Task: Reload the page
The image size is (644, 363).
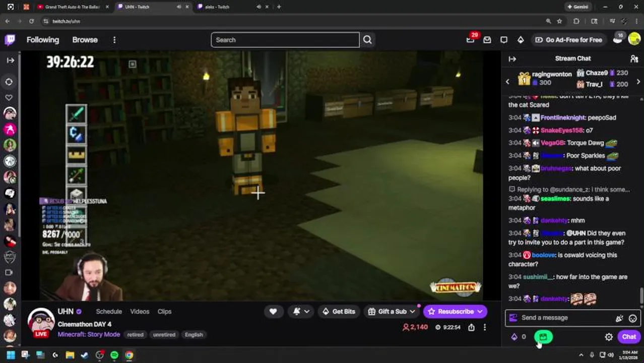Action: click(31, 21)
